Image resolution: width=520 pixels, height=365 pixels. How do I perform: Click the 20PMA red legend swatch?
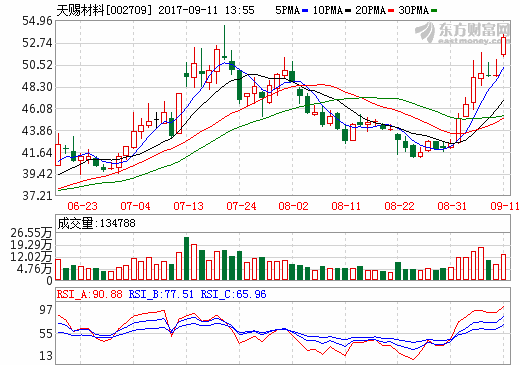click(x=391, y=11)
